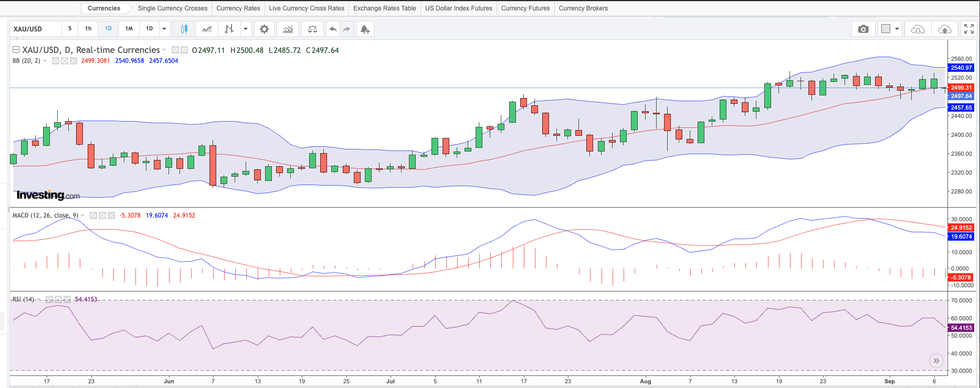The image size is (980, 388).
Task: Jump to latest bar with double-arrow button
Action: point(936,361)
